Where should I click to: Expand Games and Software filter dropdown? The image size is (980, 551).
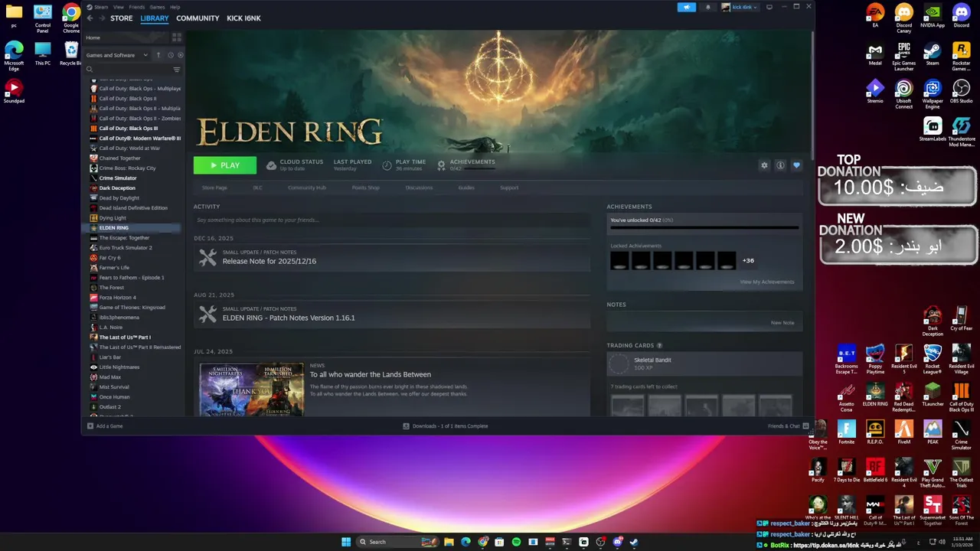pos(116,55)
